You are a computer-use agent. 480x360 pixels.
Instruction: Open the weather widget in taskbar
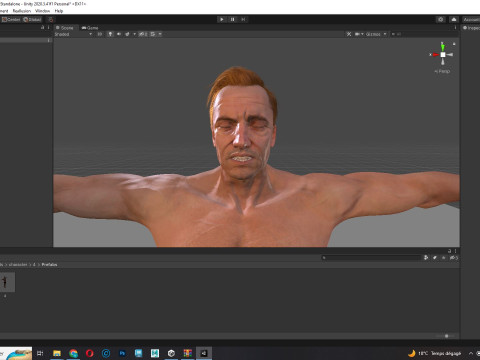435,353
